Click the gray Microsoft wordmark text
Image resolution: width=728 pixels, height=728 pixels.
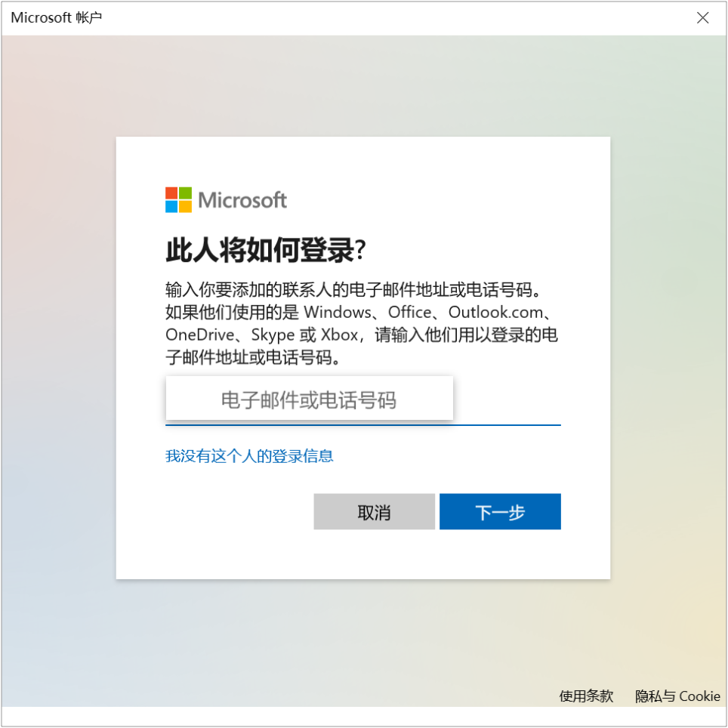pyautogui.click(x=242, y=200)
